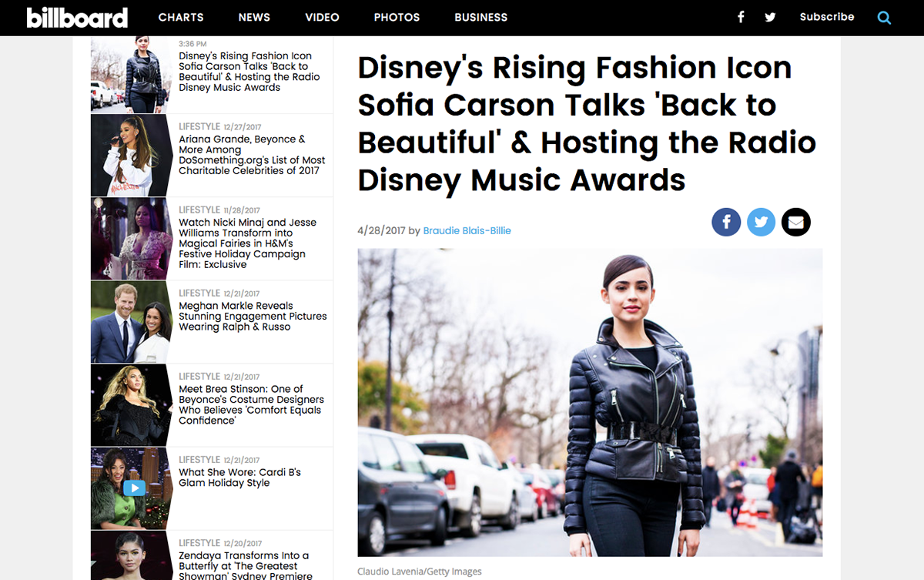Open Nicki Minaj H&M holiday campaign article
924x580 pixels.
coord(248,243)
